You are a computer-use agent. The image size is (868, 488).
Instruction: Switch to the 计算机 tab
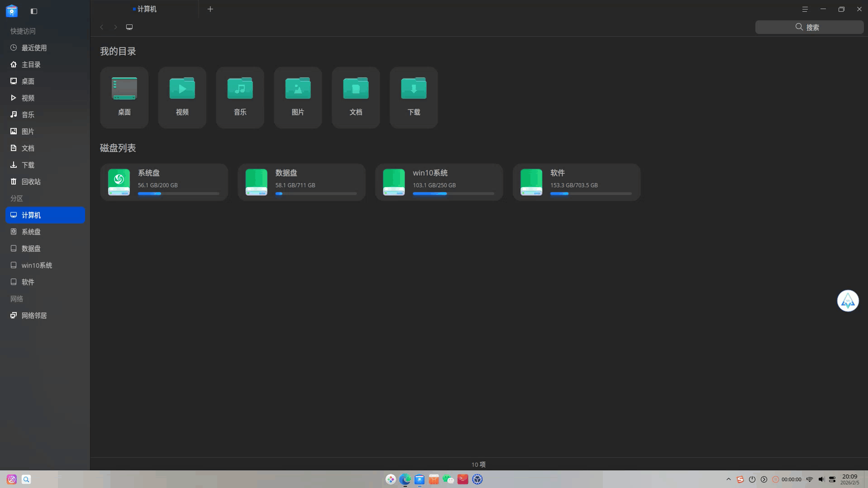(x=145, y=9)
